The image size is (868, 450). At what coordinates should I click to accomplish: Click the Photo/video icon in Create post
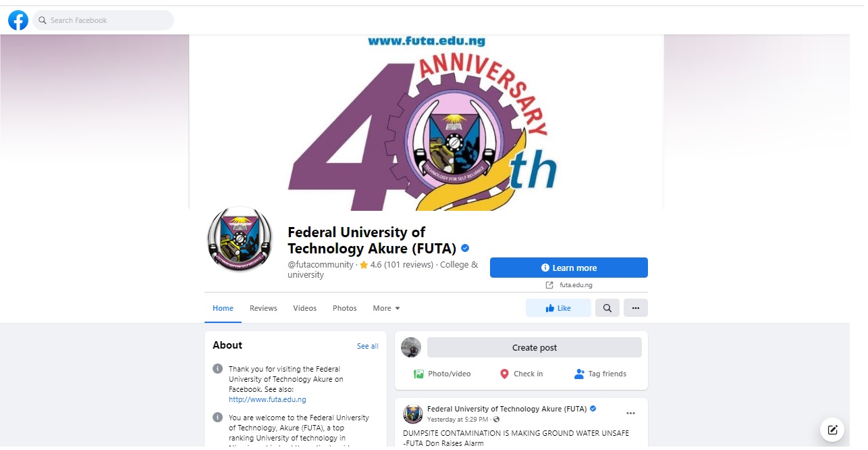tap(418, 374)
